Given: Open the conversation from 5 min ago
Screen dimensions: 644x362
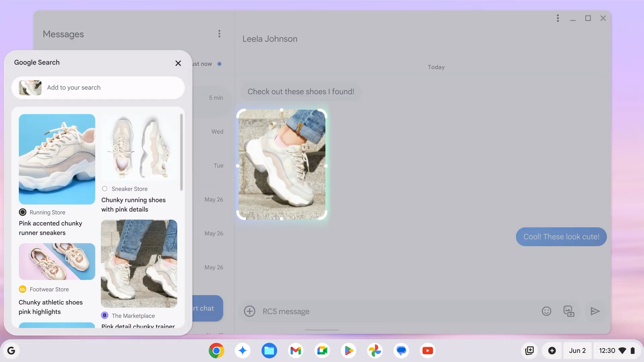Looking at the screenshot, I should point(212,102).
